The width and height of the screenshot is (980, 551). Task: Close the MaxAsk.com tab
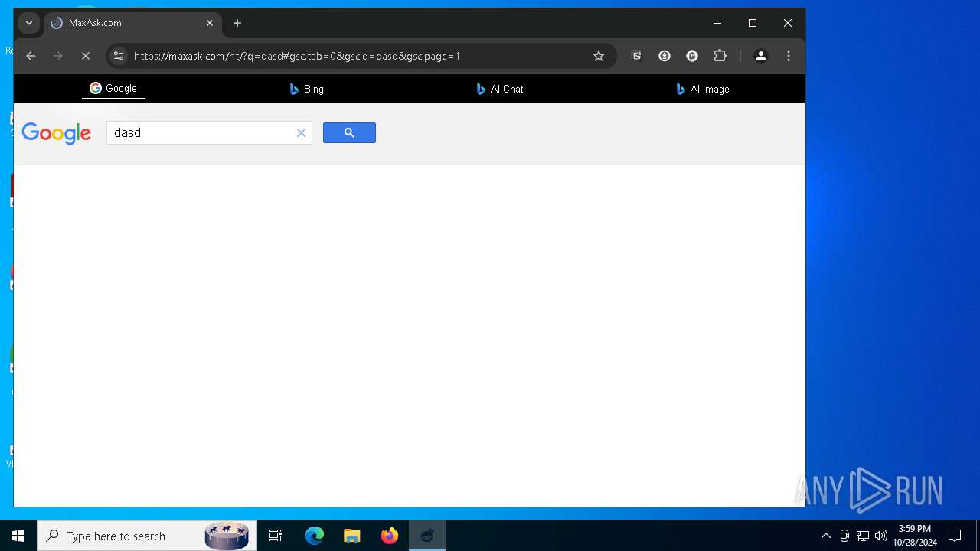tap(210, 23)
